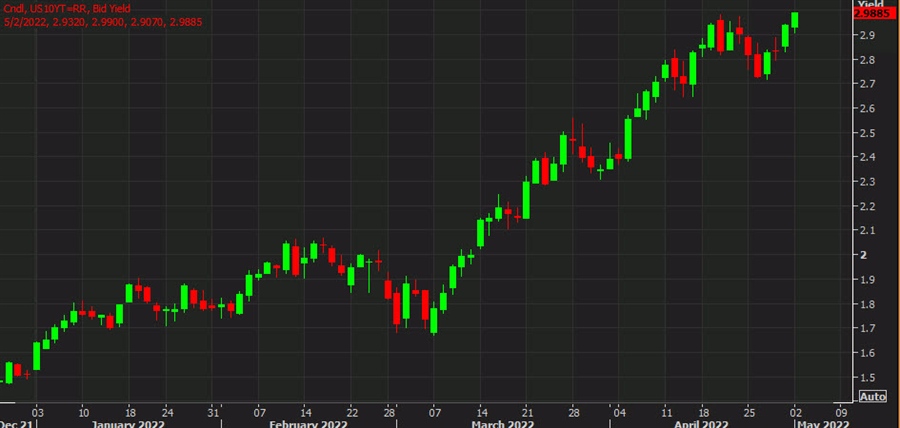This screenshot has height=428, width=900.
Task: Click the 2.5 level on yield axis
Action: [x=867, y=133]
